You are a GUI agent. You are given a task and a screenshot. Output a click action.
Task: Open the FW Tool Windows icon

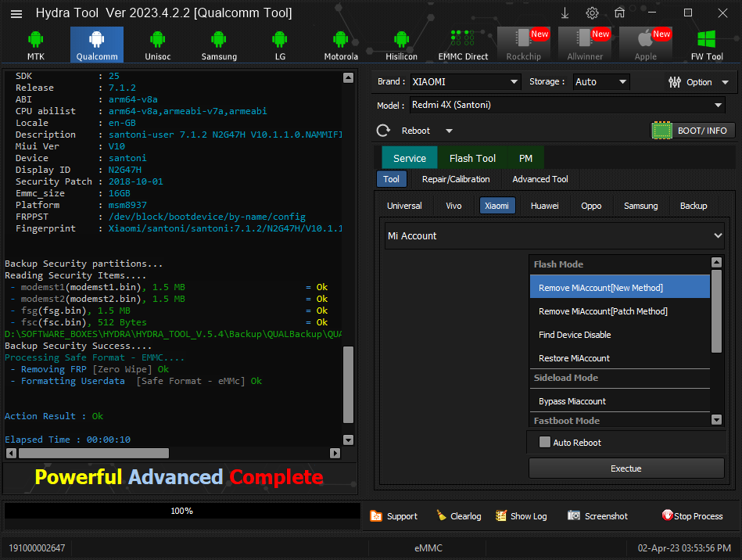[707, 45]
